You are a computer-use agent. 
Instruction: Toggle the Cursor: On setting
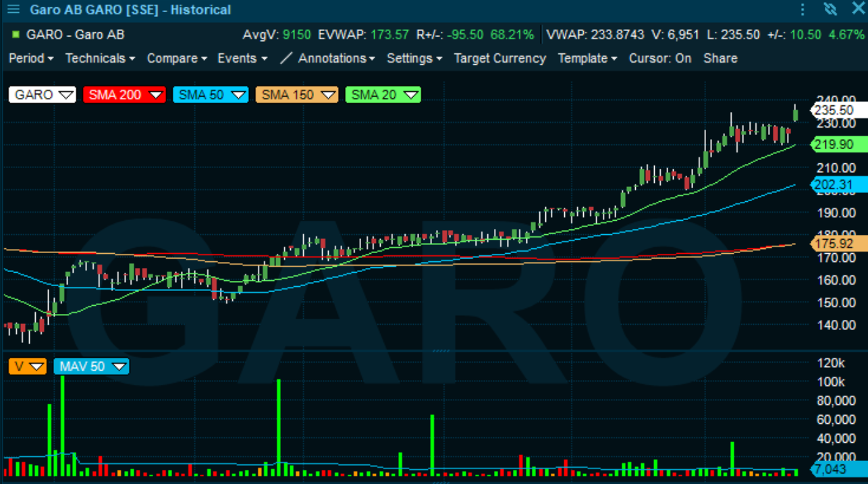(x=660, y=58)
